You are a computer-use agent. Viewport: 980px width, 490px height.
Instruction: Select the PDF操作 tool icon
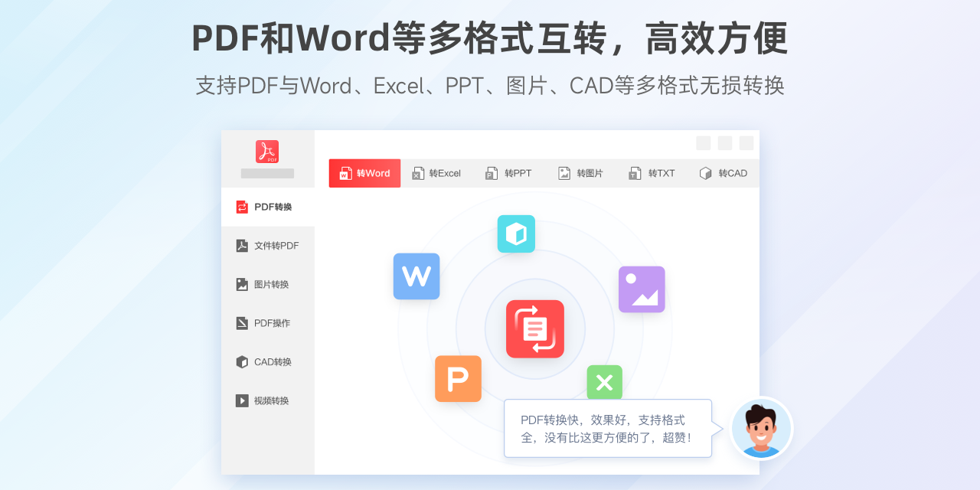point(241,322)
